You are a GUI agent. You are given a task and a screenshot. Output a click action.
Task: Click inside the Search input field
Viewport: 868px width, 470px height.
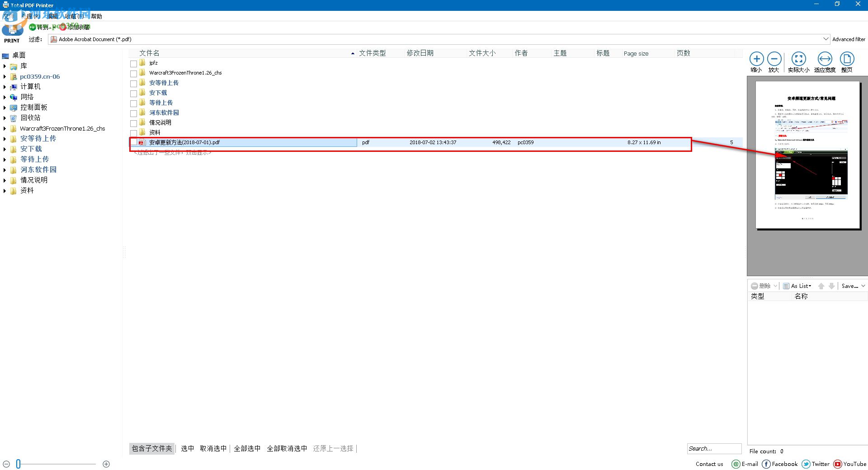pos(713,448)
